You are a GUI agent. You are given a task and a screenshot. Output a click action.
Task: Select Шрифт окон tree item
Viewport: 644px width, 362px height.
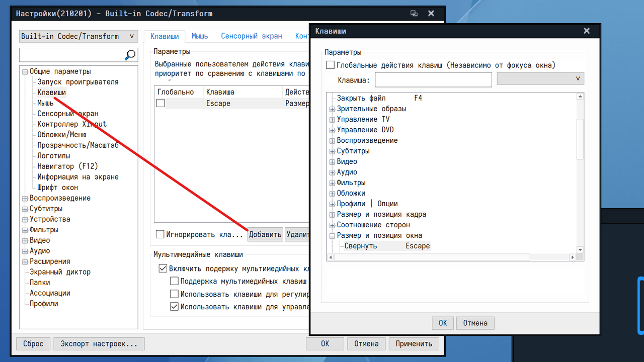[x=58, y=188]
